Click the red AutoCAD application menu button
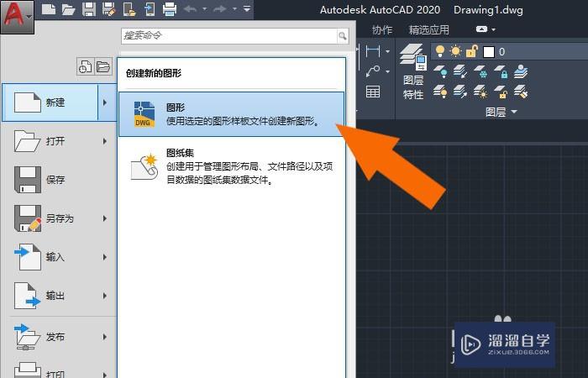This screenshot has width=588, height=378. 17,17
